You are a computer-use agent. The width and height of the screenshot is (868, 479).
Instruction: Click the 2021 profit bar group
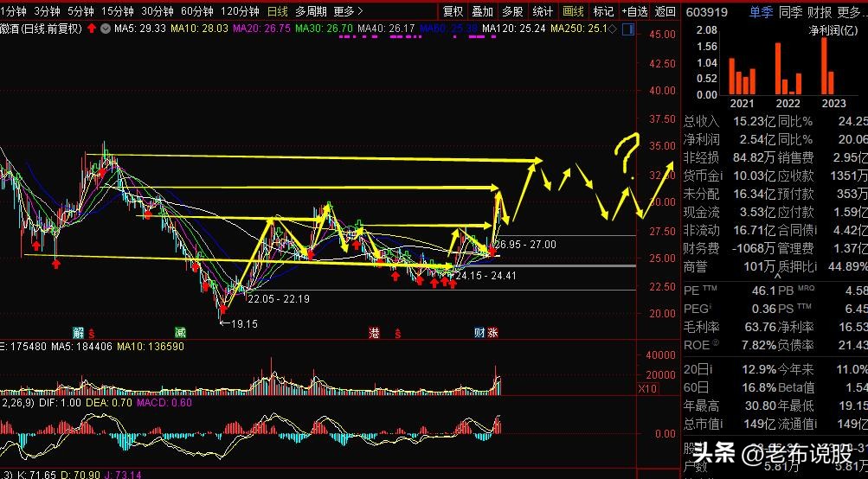(743, 75)
